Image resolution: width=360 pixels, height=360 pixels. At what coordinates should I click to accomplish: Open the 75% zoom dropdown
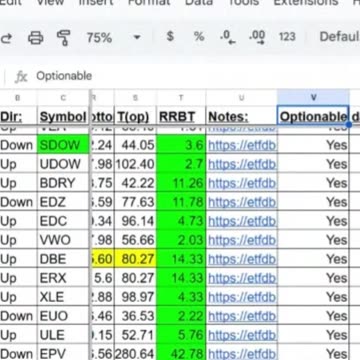coord(113,37)
